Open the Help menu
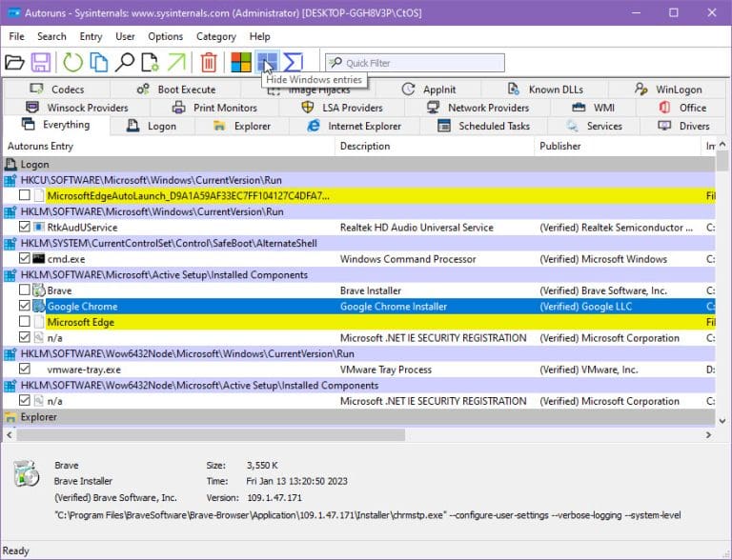Image resolution: width=732 pixels, height=560 pixels. (x=259, y=36)
